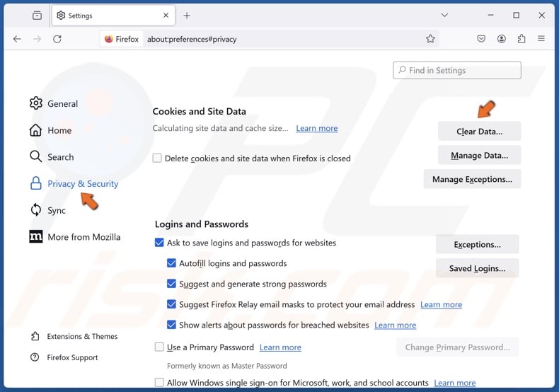Open the General settings category
This screenshot has width=559, height=392.
point(54,104)
